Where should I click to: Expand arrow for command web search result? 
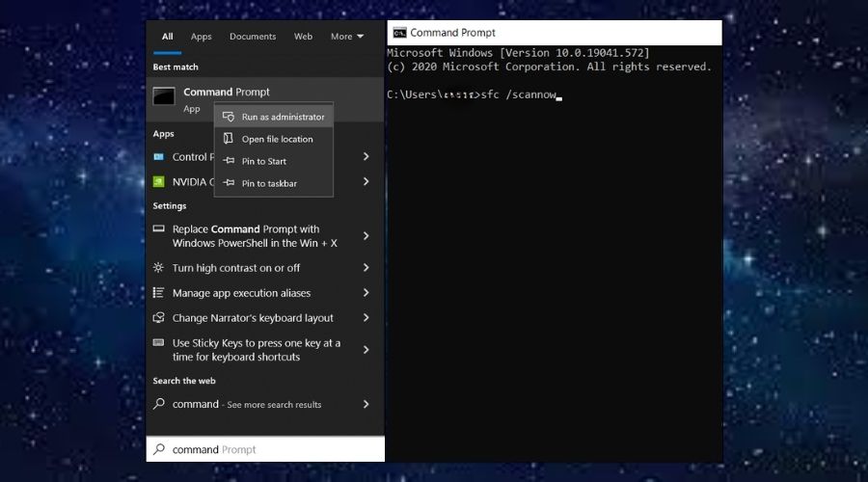click(x=366, y=404)
